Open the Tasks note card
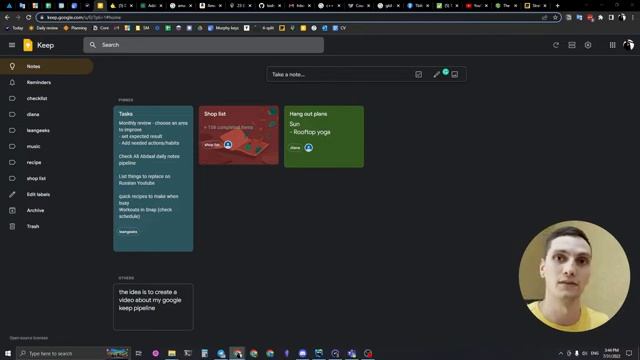 pyautogui.click(x=153, y=178)
